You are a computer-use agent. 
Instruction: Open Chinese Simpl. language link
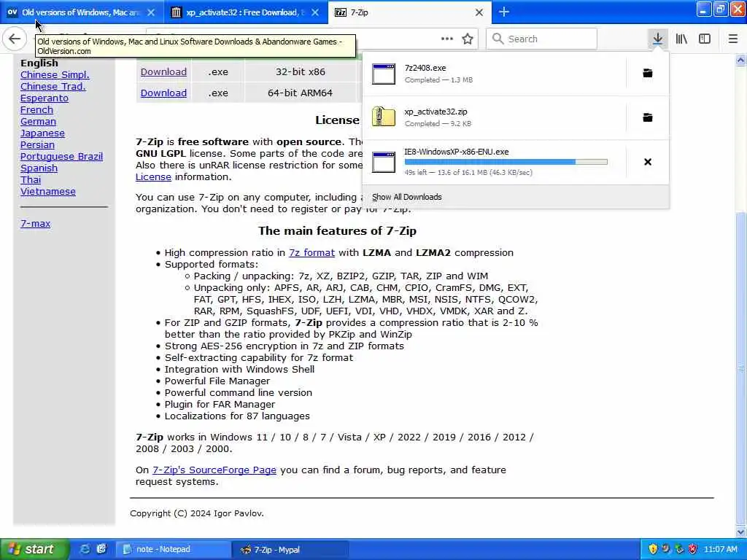[55, 75]
